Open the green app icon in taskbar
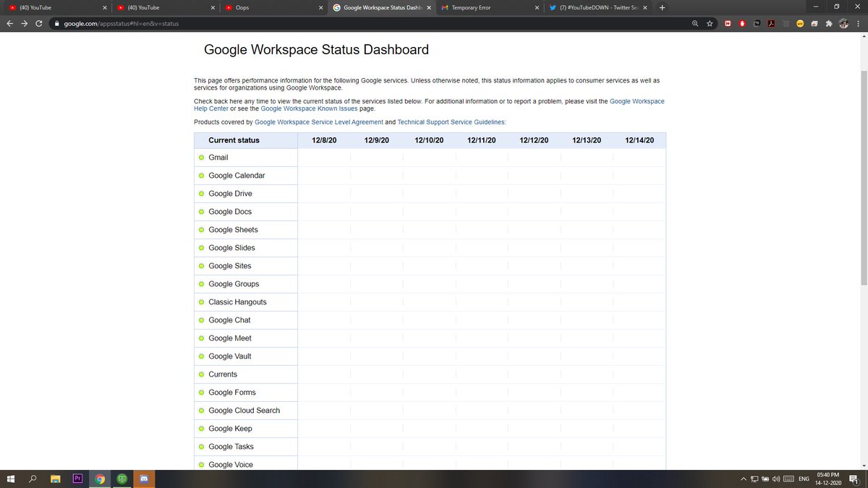The image size is (868, 488). (122, 479)
